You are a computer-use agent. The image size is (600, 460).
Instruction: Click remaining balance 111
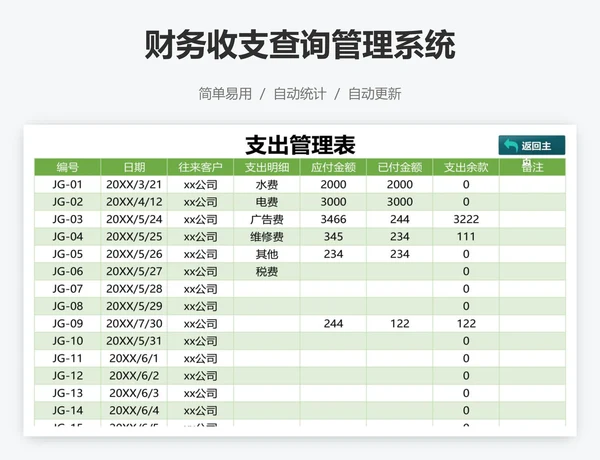click(466, 237)
